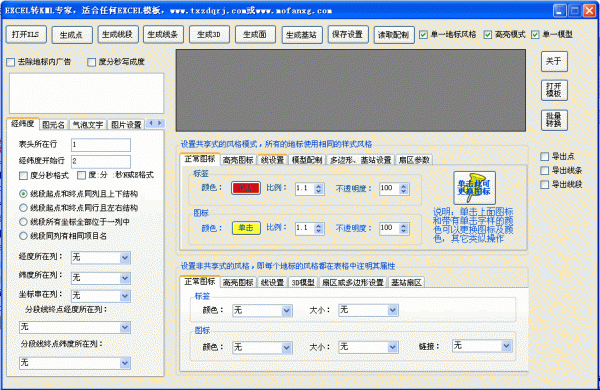Click the 表头所在行 input field

coord(101,145)
